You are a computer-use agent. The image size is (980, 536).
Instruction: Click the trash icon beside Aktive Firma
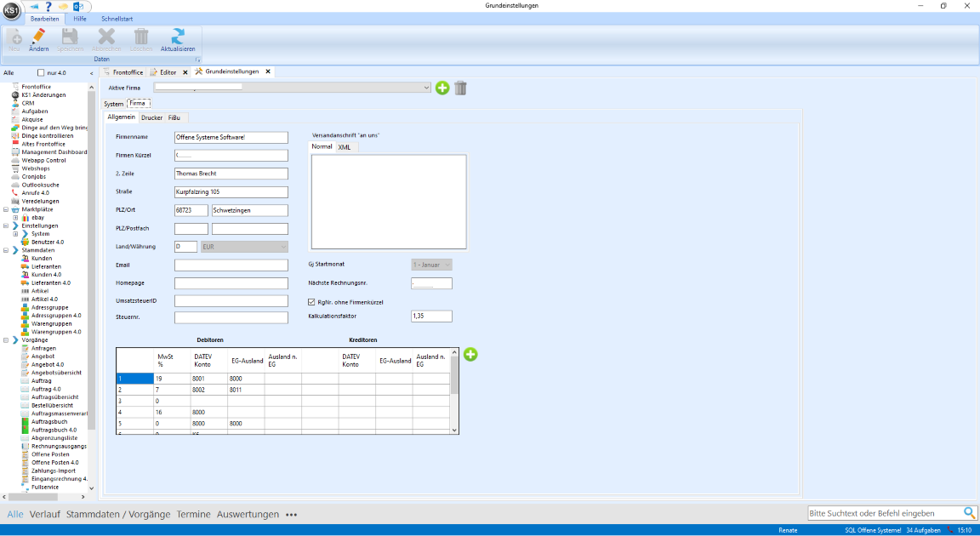coord(460,88)
